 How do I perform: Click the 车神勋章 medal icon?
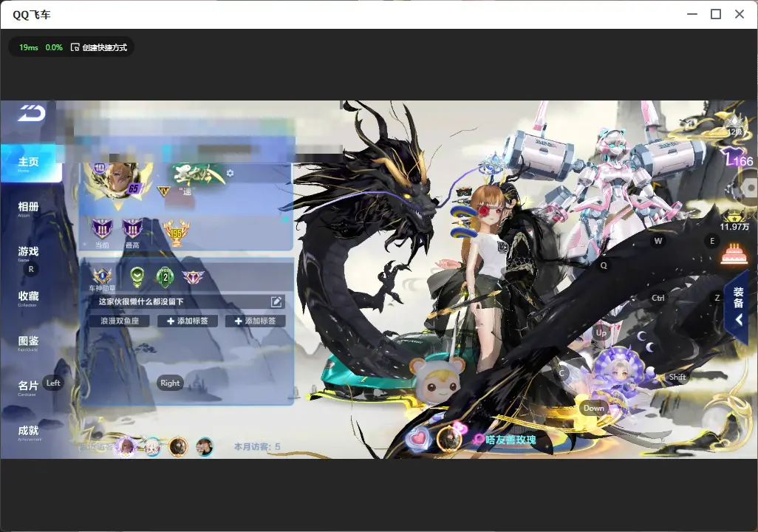[102, 276]
